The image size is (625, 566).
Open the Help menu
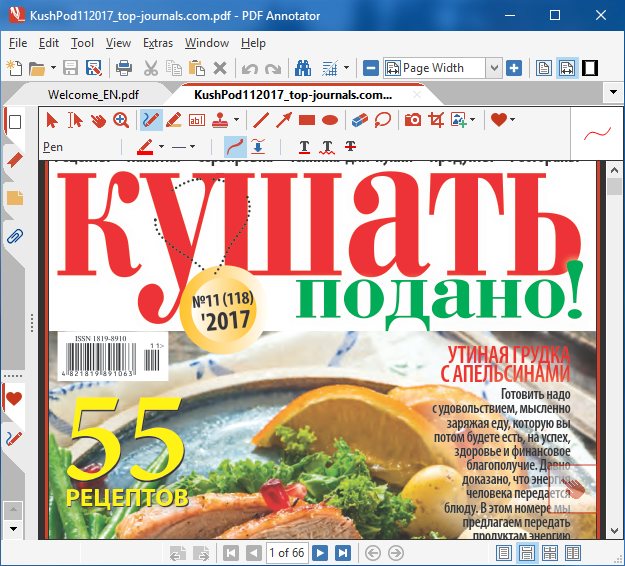tap(253, 43)
